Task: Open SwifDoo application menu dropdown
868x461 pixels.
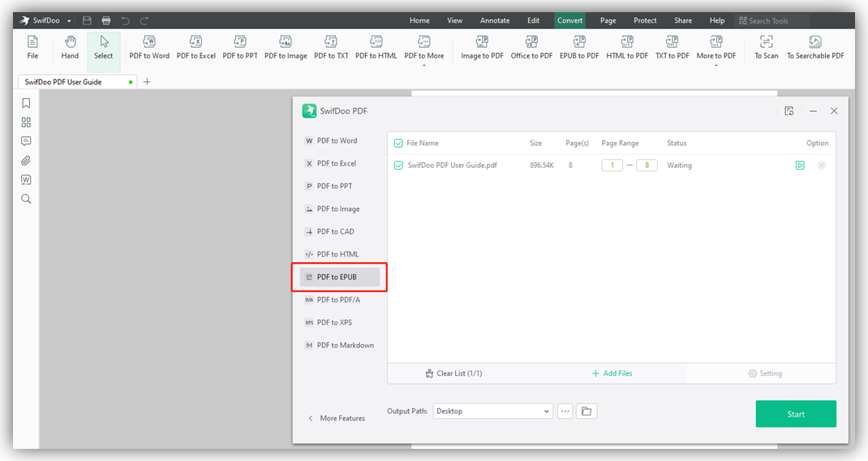Action: 69,21
